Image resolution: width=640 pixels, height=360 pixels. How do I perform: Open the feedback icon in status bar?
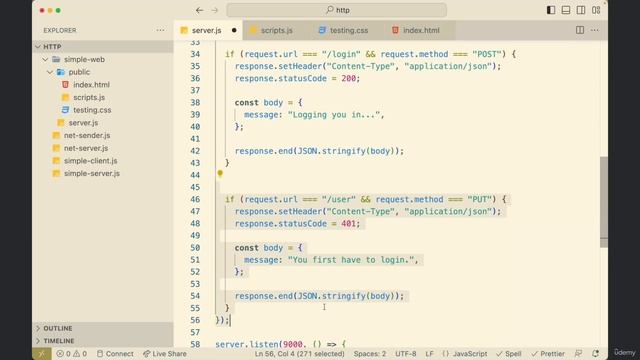(578, 354)
